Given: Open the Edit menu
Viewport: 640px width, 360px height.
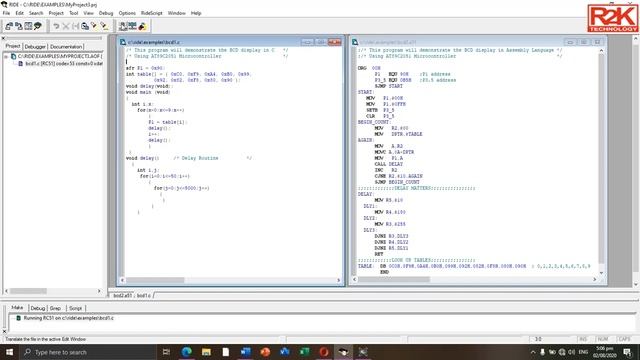Looking at the screenshot, I should (x=20, y=13).
